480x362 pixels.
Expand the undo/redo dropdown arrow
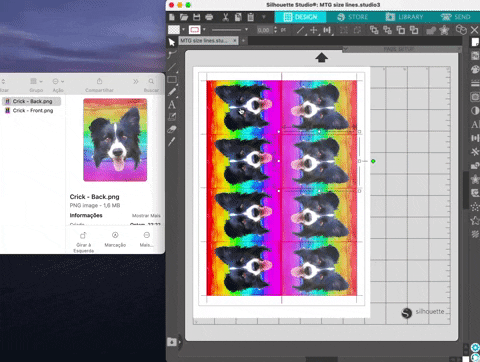tap(264, 17)
